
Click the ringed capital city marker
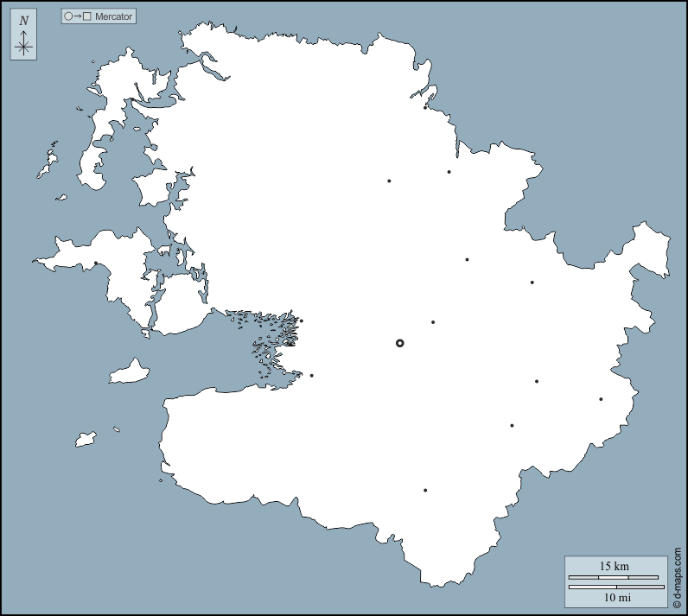tap(399, 343)
